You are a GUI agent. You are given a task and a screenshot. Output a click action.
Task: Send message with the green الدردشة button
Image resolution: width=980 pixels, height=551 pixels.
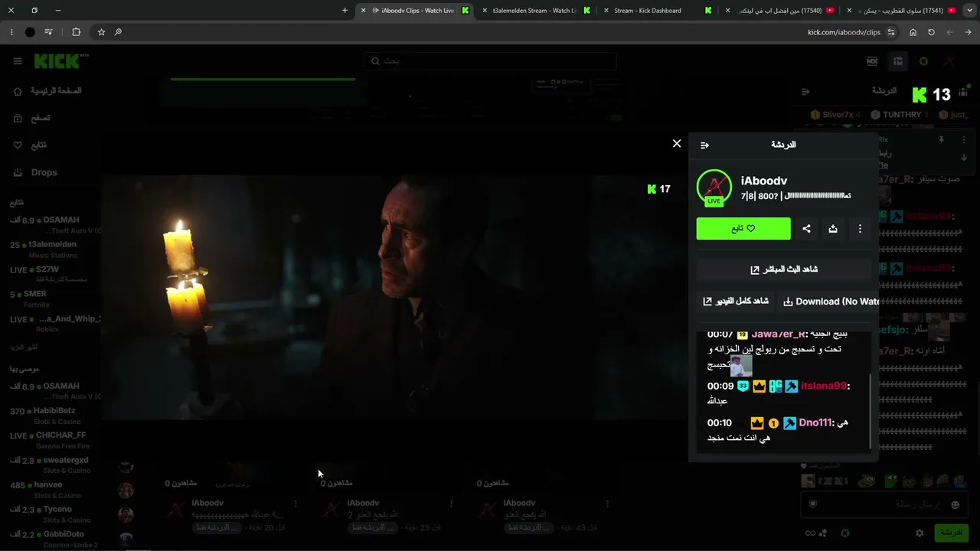pos(951,533)
